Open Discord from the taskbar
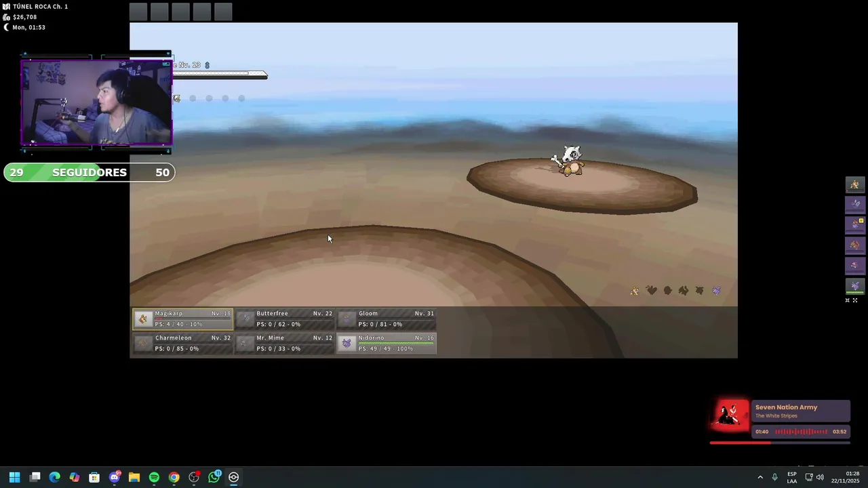The image size is (868, 488). coord(115,477)
